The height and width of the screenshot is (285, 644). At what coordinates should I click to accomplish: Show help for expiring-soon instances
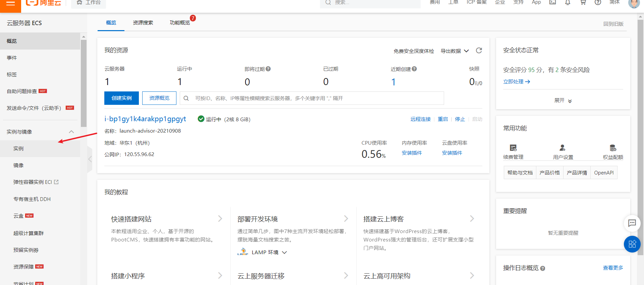[268, 69]
